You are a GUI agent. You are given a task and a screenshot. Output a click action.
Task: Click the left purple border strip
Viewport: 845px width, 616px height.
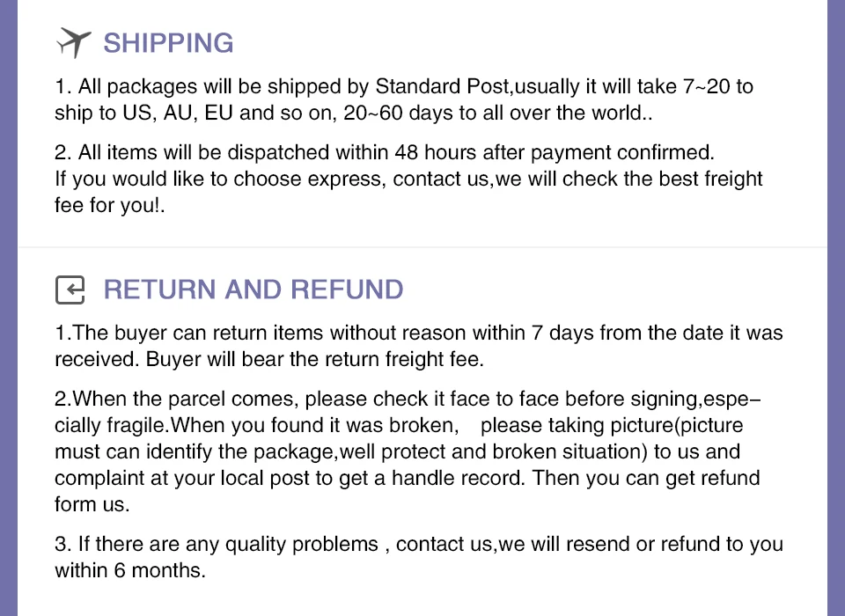pos(9,308)
